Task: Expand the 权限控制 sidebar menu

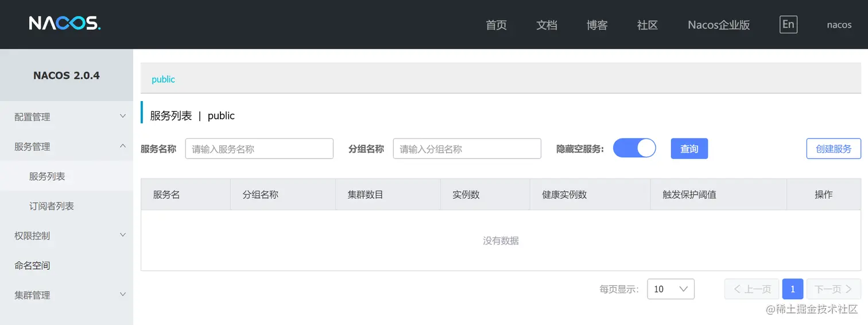Action: (x=67, y=235)
